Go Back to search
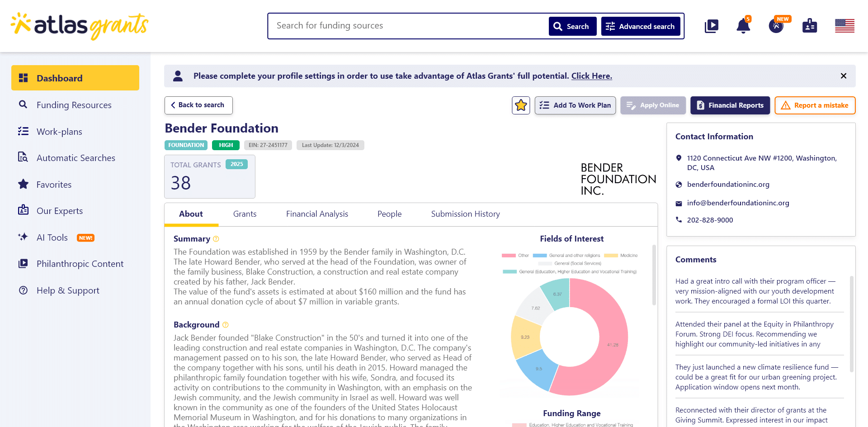Image resolution: width=868 pixels, height=427 pixels. (x=198, y=105)
